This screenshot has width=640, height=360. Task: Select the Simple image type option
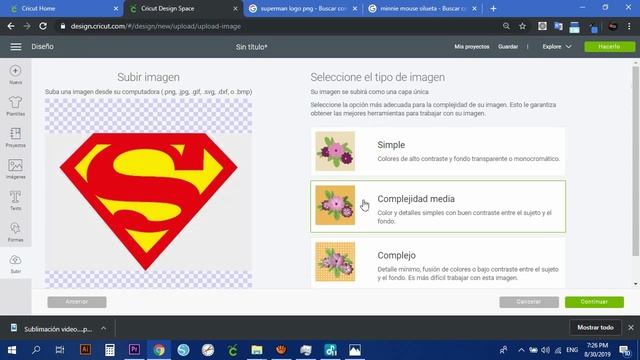[438, 151]
